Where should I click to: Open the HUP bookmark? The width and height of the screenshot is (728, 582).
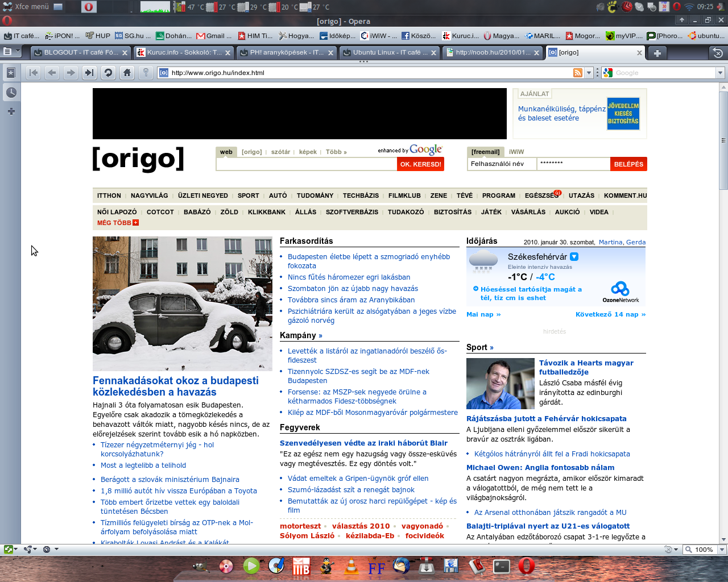(98, 36)
